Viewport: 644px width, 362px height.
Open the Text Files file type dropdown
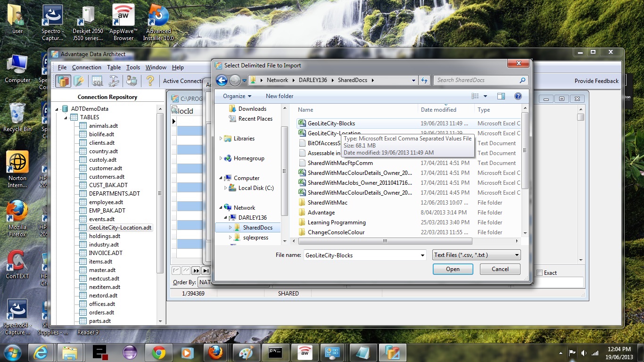[476, 255]
